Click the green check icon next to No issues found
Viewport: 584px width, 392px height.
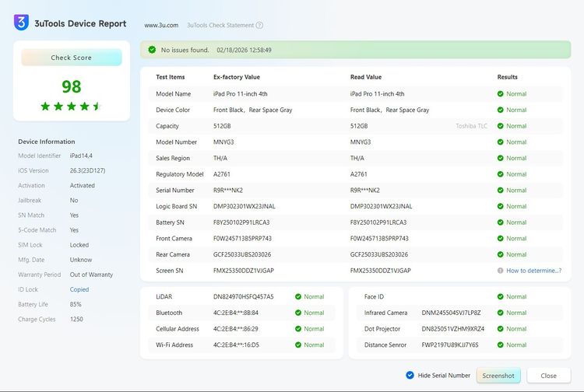[x=152, y=50]
